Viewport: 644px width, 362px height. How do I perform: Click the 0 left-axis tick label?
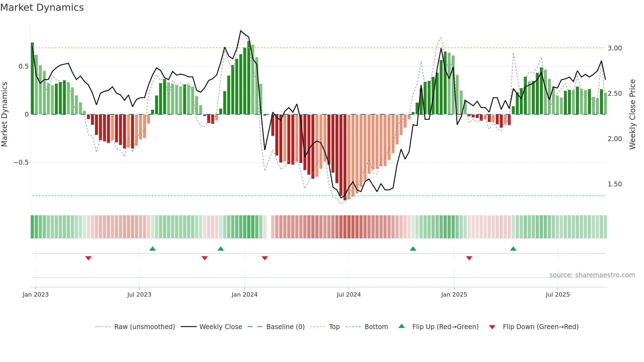click(x=27, y=114)
